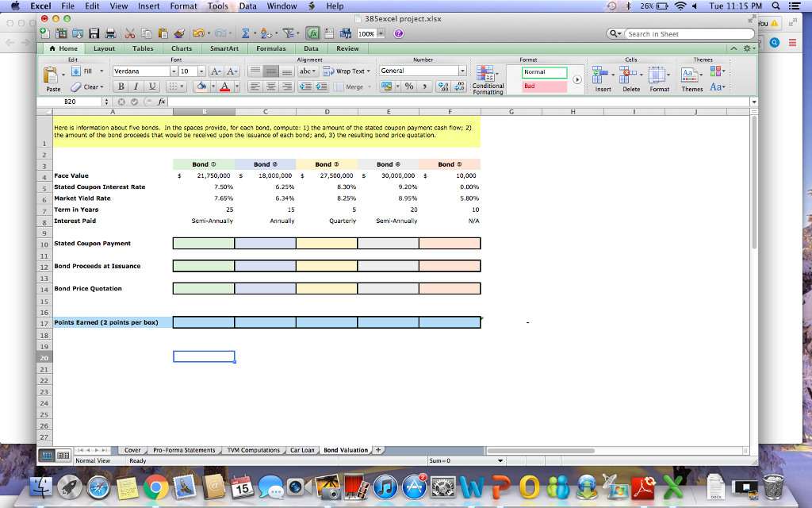This screenshot has width=812, height=508.
Task: Click the Sort A-Z icon
Action: [x=266, y=33]
